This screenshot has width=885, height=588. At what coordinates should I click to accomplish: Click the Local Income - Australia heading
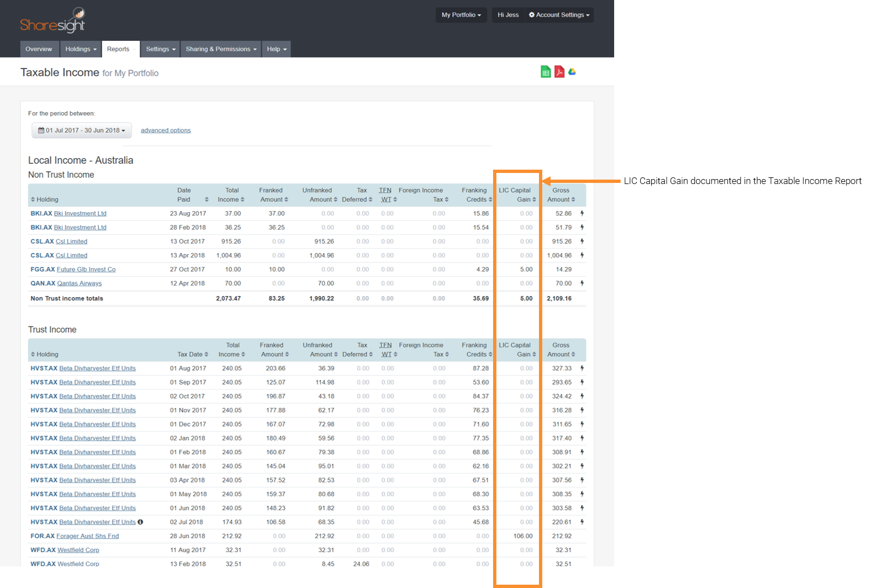[x=81, y=160]
